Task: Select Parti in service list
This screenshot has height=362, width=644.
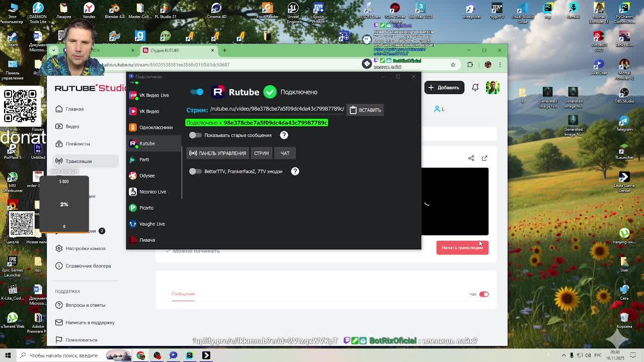Action: [153, 159]
